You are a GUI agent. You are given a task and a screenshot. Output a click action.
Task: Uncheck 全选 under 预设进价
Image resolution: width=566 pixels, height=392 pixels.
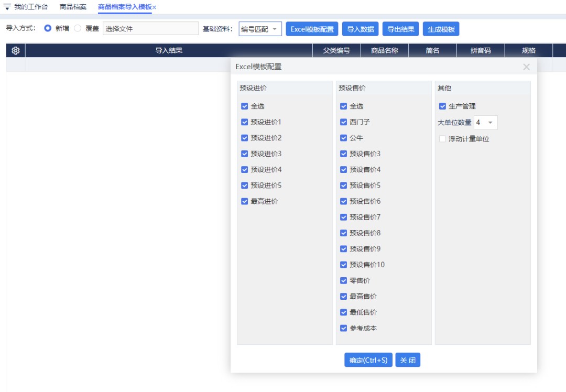(244, 105)
